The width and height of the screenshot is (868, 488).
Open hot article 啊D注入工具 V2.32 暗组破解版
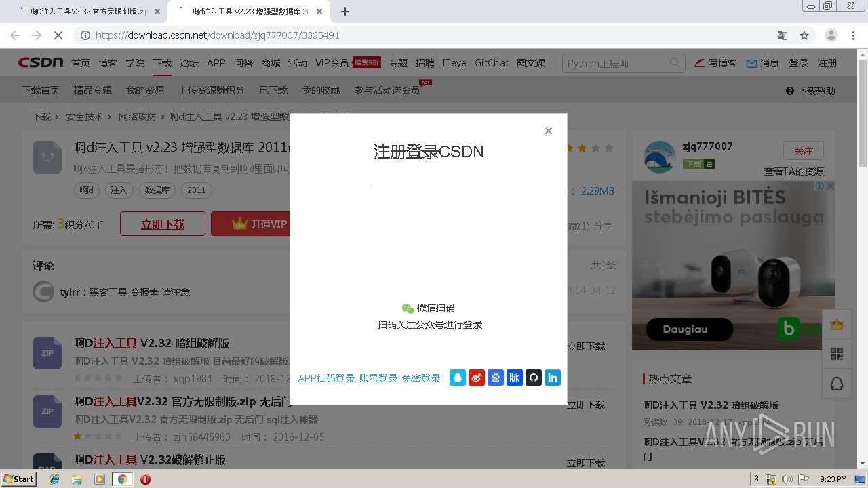tap(711, 405)
